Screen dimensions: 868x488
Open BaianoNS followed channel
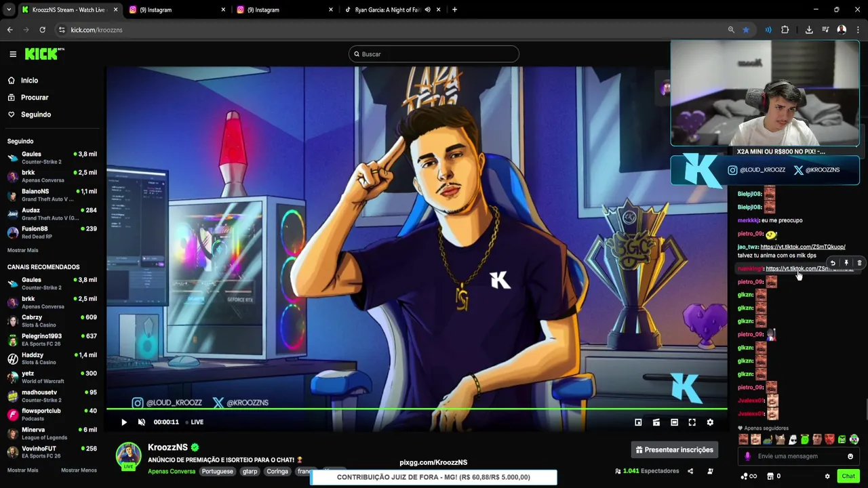point(52,195)
